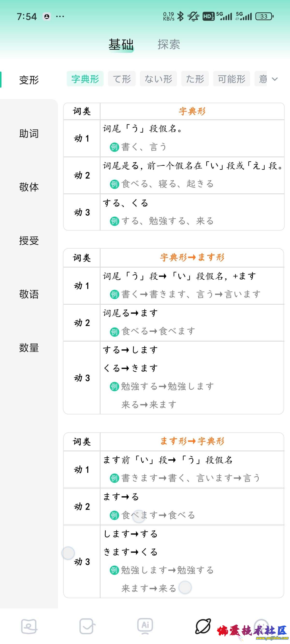Tap the checkmark review icon in bottom bar

pyautogui.click(x=87, y=626)
